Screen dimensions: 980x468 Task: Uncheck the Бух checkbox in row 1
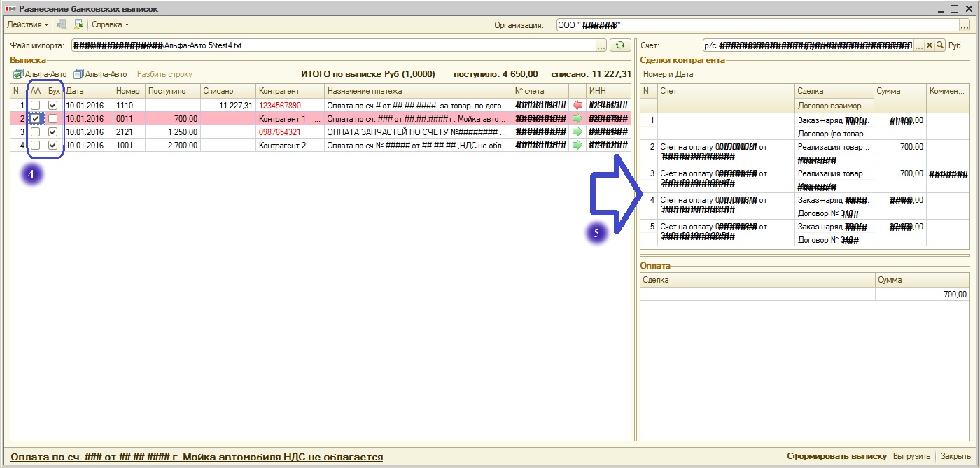coord(52,105)
